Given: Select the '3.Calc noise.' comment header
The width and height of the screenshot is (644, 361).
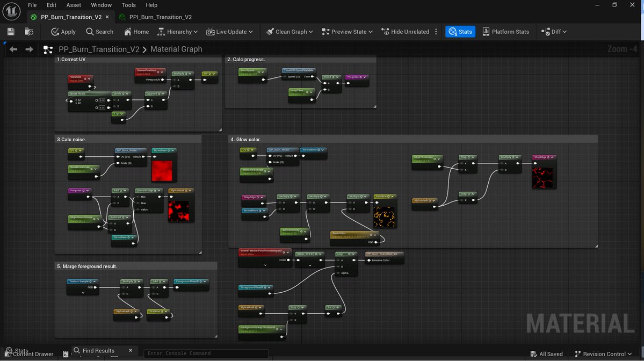Looking at the screenshot, I should click(x=128, y=140).
